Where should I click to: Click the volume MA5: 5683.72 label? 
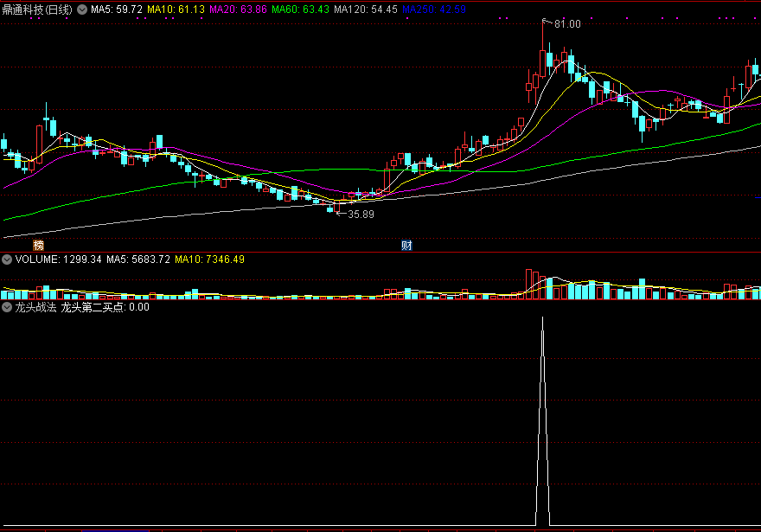coord(138,260)
